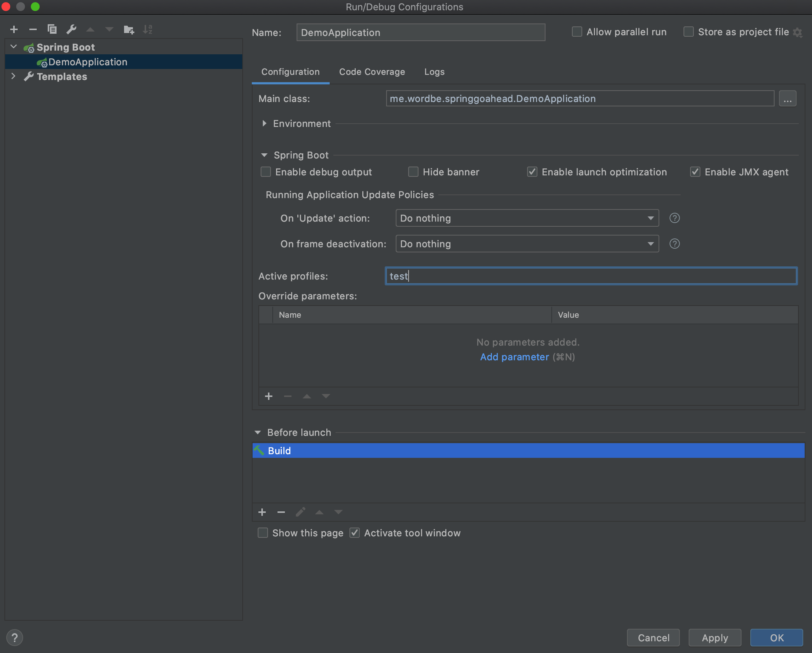The width and height of the screenshot is (812, 653).
Task: Click the Add parameter link
Action: 514,357
